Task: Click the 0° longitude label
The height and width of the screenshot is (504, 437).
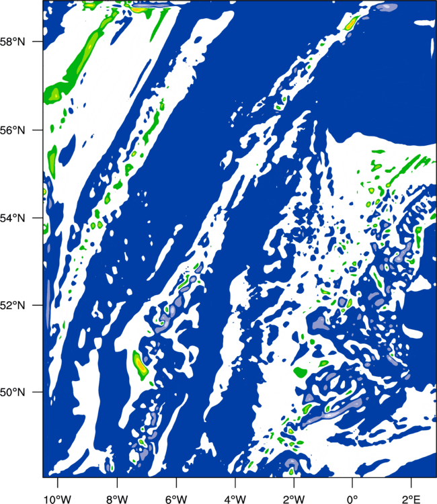Action: [x=352, y=499]
